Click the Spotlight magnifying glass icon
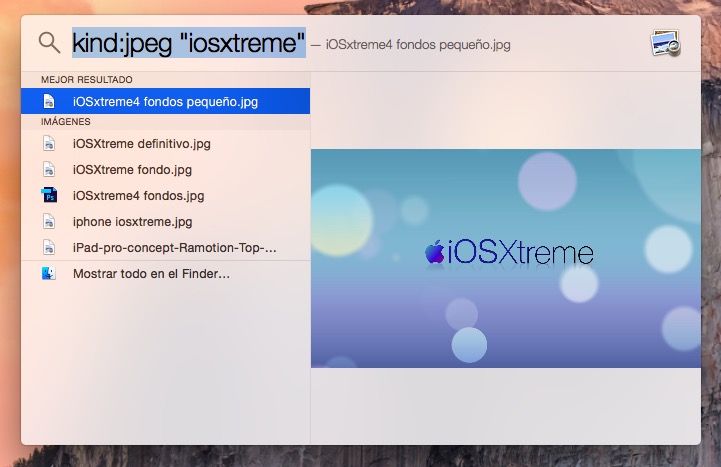Viewport: 721px width, 467px height. coord(49,43)
